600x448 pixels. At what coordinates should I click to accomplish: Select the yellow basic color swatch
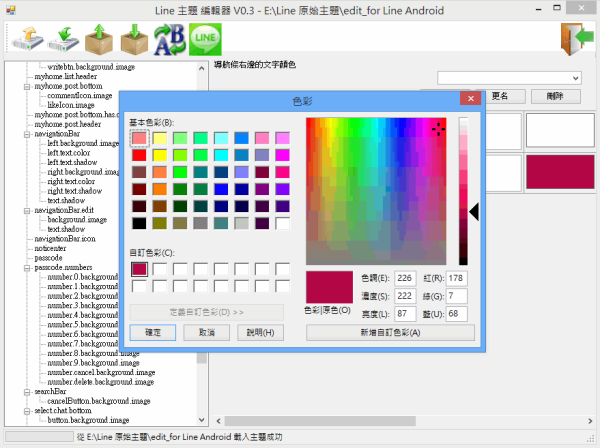coord(160,155)
